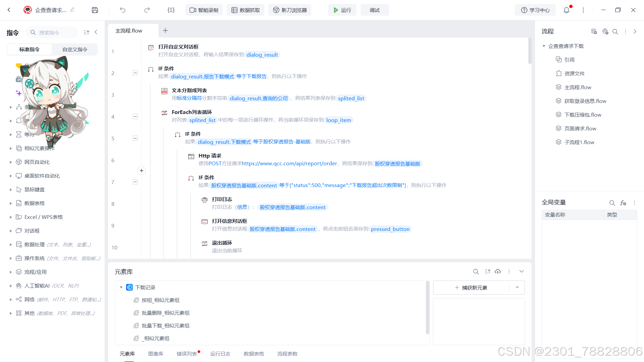Switch to 运行日志 tab
644x362 pixels.
[220, 354]
